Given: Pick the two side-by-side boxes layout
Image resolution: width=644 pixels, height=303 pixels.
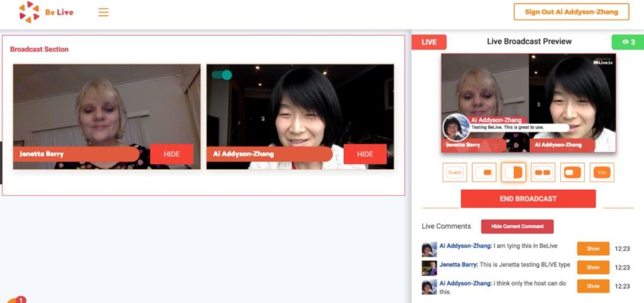Looking at the screenshot, I should [x=543, y=172].
